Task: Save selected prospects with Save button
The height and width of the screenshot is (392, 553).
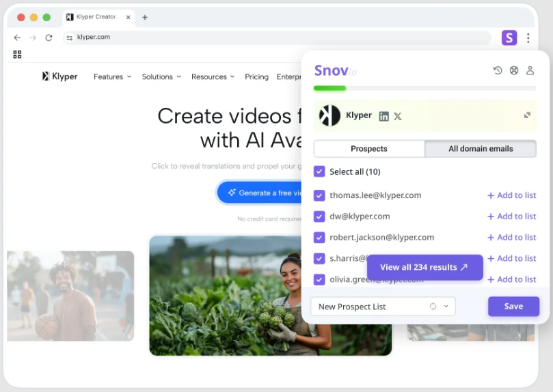Action: pyautogui.click(x=513, y=307)
